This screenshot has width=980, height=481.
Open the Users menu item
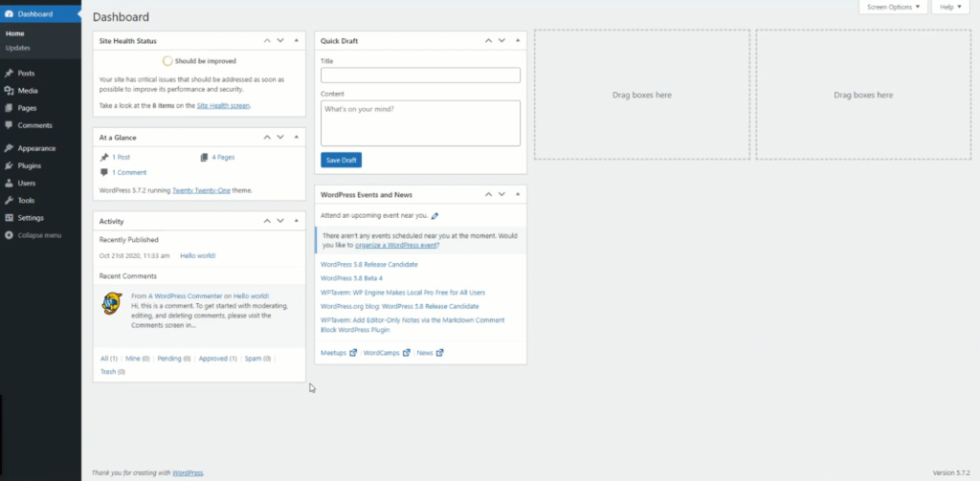(x=27, y=183)
